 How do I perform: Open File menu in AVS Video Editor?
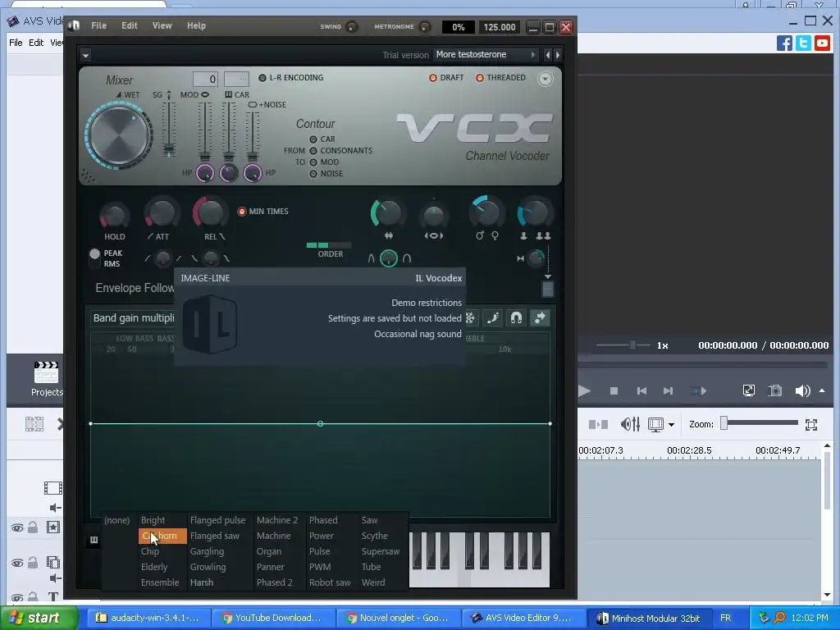tap(16, 43)
